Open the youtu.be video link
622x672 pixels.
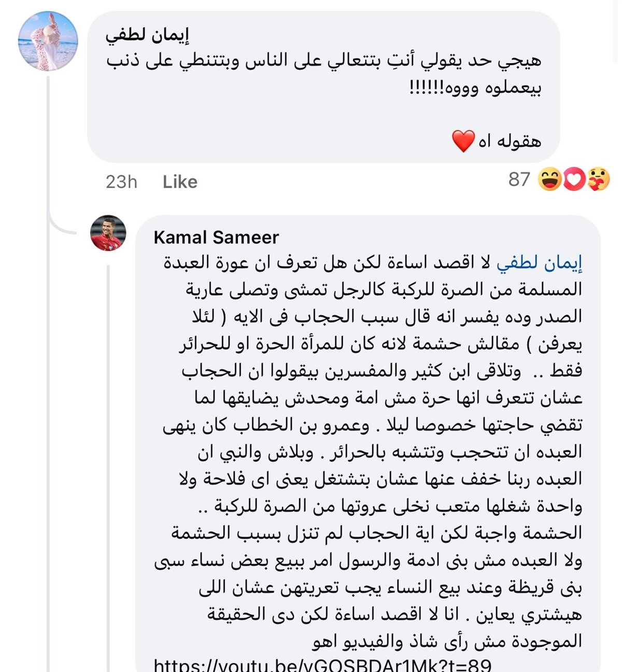pos(322,665)
